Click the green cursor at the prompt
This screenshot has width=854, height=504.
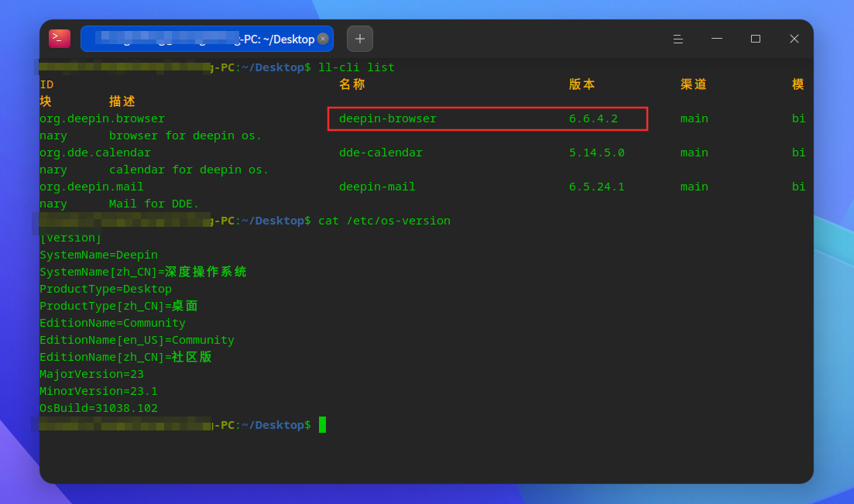(x=322, y=424)
